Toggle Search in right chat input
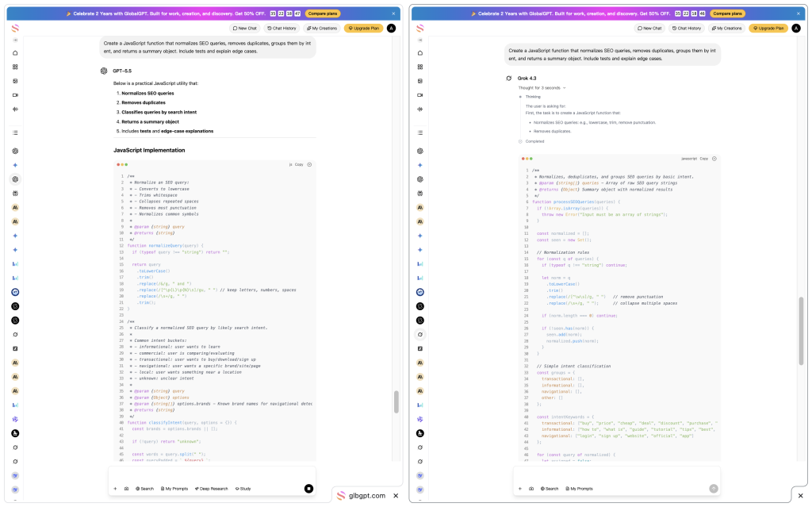812x507 pixels. click(550, 488)
